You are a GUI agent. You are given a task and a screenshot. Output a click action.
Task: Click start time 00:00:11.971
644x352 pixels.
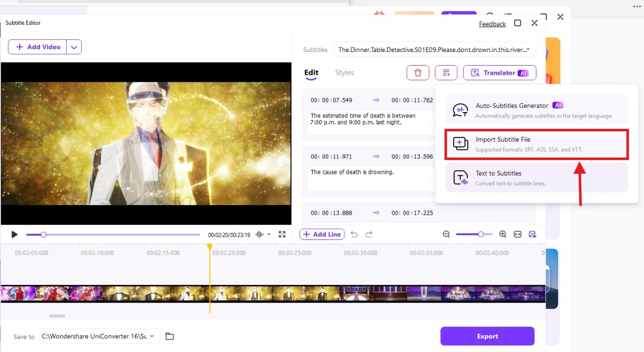(x=331, y=157)
